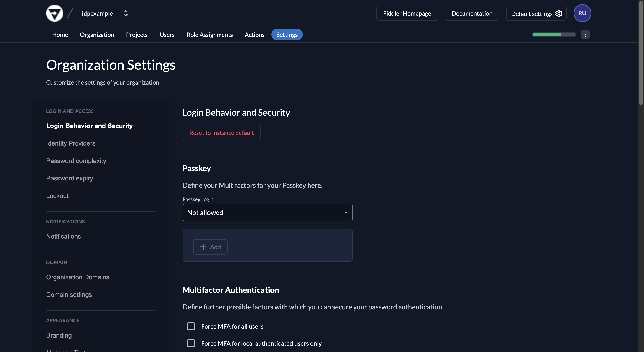The image size is (644, 352).
Task: Open the RU user avatar menu
Action: pos(582,13)
